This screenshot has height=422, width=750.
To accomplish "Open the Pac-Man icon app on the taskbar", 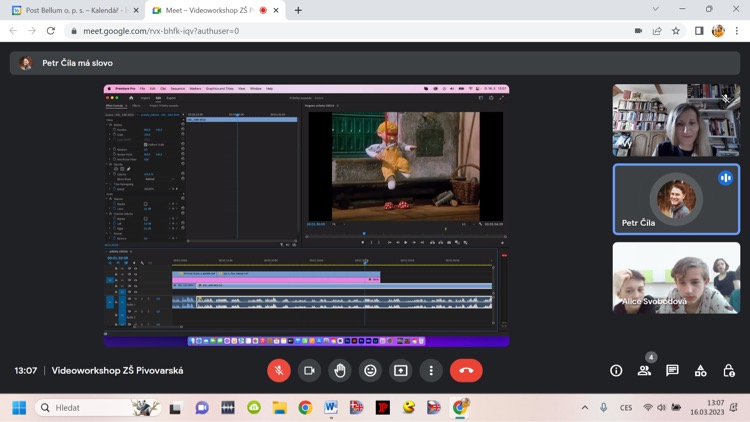I will point(408,408).
